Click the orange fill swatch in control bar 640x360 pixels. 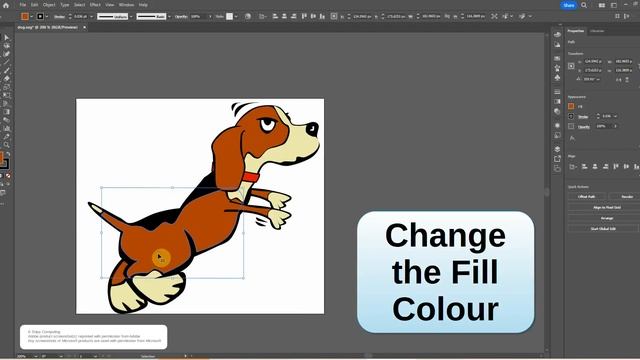tap(25, 16)
